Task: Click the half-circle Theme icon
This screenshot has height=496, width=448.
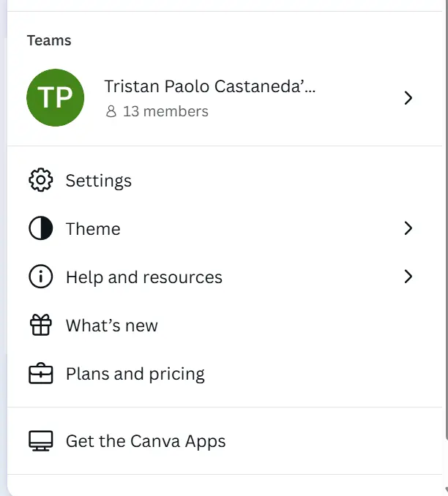Action: (41, 228)
